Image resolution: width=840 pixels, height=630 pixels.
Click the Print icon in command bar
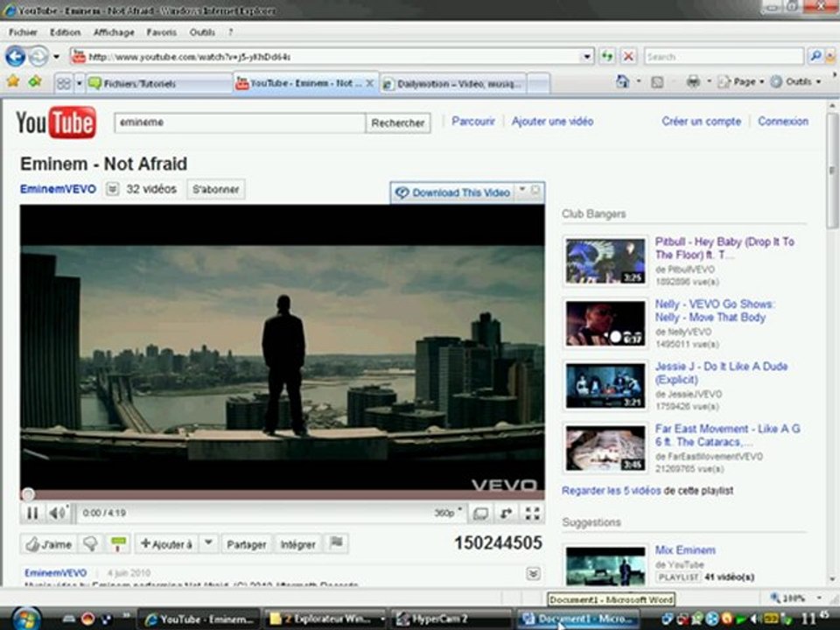[693, 81]
